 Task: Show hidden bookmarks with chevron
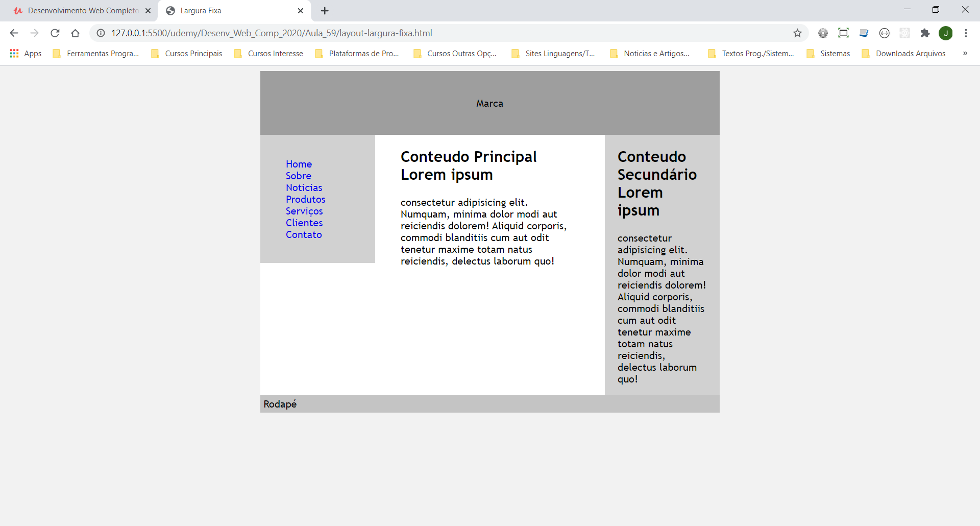point(965,54)
